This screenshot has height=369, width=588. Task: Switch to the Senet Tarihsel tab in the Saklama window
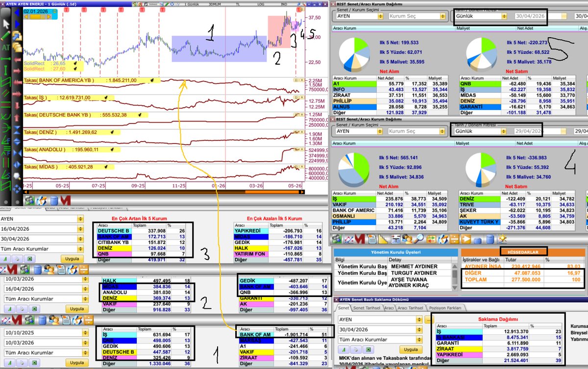coord(367,308)
